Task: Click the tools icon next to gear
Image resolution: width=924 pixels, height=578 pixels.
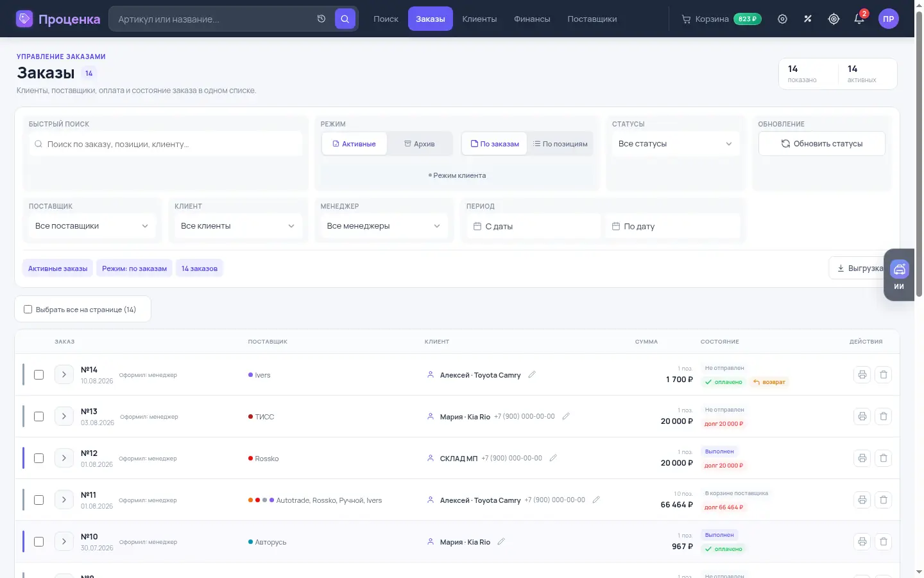Action: (808, 19)
